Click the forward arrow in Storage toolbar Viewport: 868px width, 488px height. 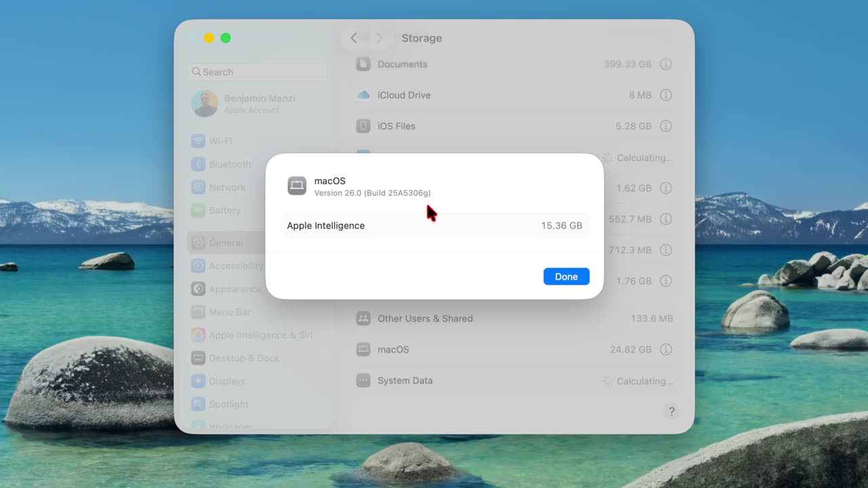[379, 38]
